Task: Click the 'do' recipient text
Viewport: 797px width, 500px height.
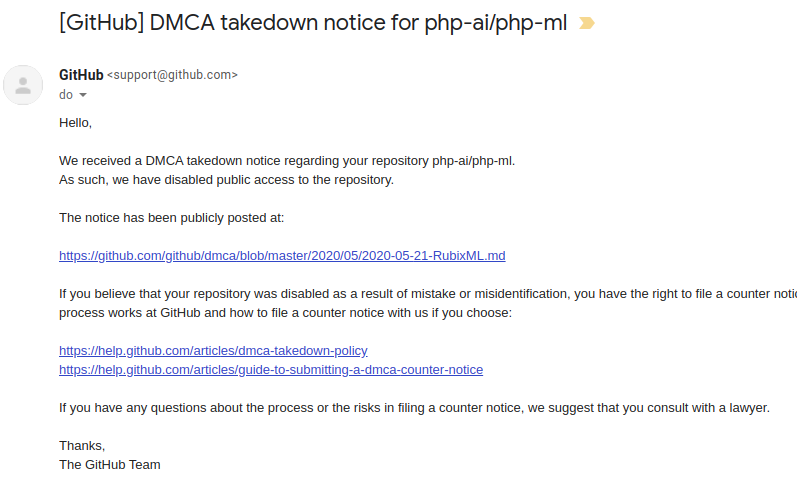Action: click(x=66, y=95)
